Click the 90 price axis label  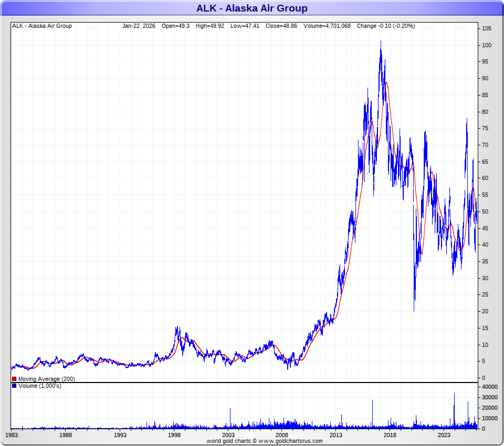click(x=485, y=78)
